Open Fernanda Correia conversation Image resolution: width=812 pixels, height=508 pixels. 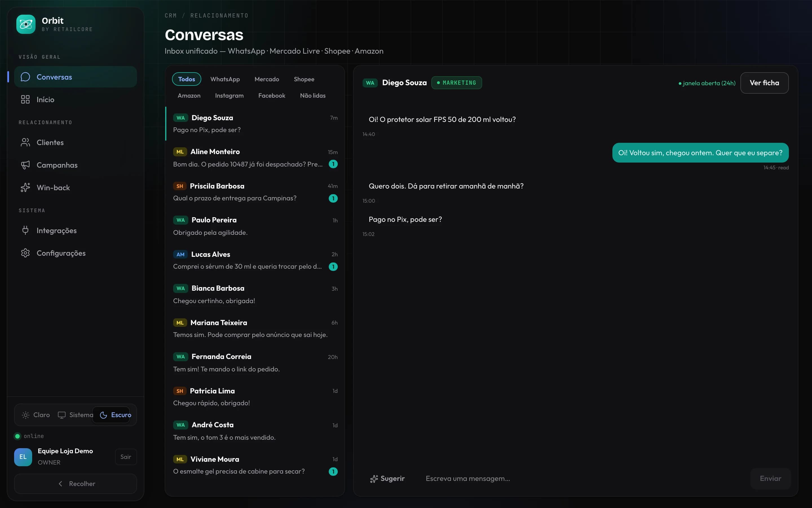pos(255,363)
